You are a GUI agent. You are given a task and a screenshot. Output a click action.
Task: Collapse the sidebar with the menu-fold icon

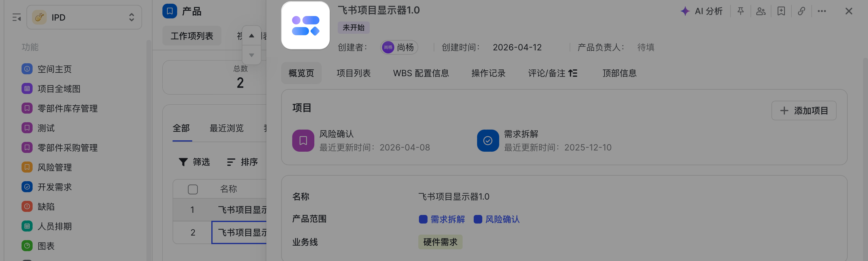click(x=17, y=17)
